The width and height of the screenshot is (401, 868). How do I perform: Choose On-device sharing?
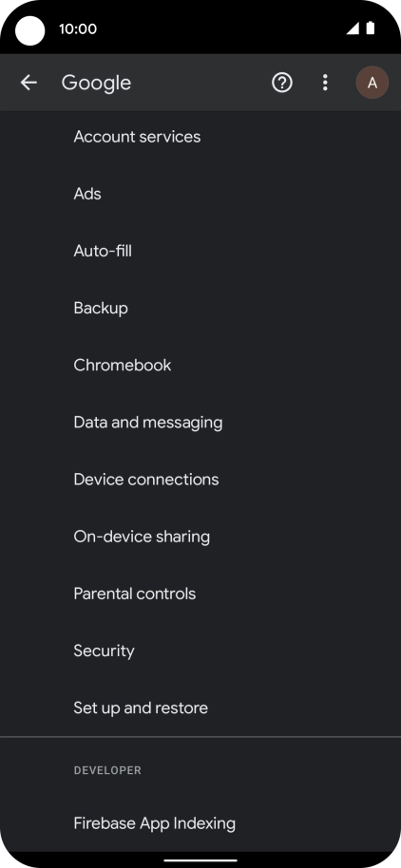(x=200, y=537)
